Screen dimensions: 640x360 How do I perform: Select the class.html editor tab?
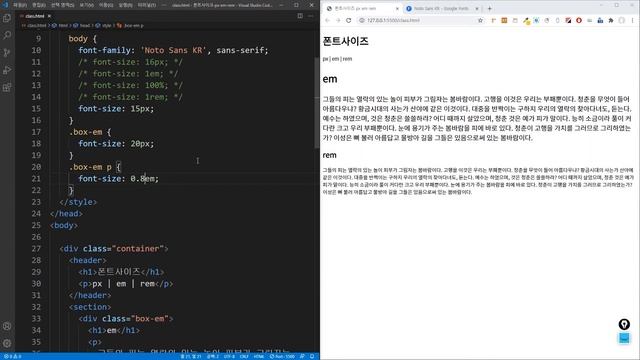point(35,16)
